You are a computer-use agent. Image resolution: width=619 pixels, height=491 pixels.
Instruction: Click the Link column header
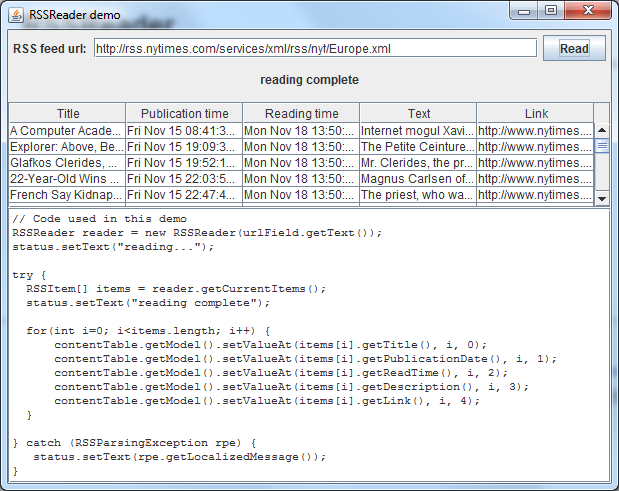(x=535, y=113)
